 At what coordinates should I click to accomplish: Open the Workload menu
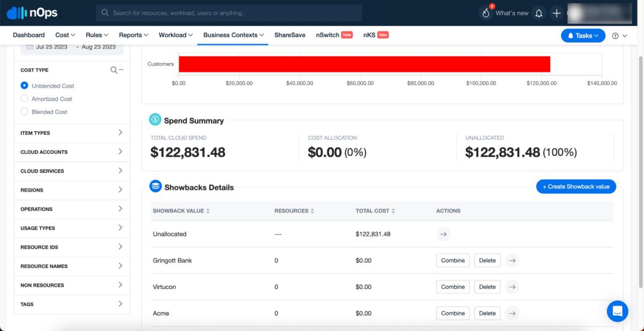click(x=175, y=35)
